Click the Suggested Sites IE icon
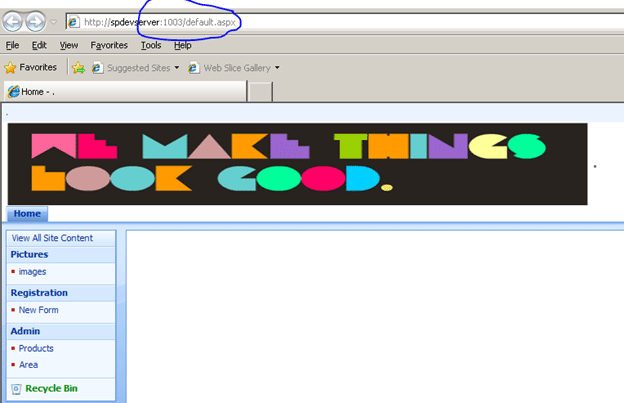The image size is (624, 403). pyautogui.click(x=97, y=68)
